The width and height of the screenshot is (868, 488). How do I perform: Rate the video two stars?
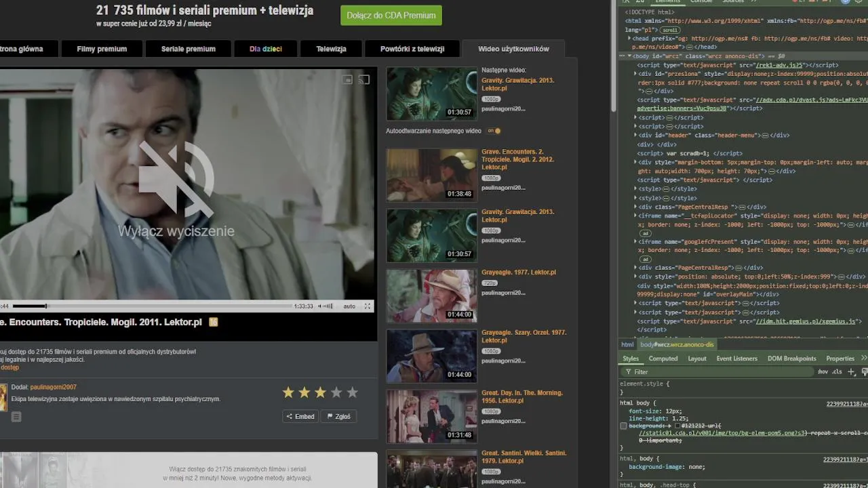click(304, 392)
